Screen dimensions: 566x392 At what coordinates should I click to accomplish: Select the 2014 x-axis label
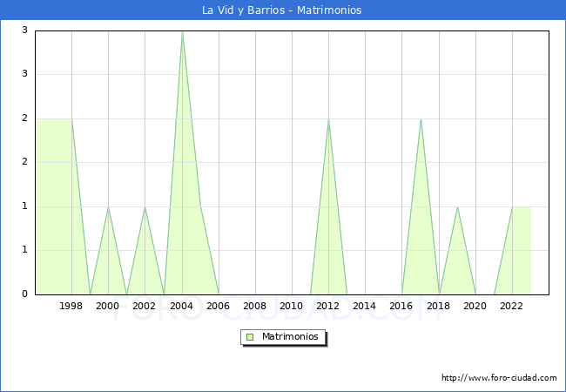(x=365, y=306)
